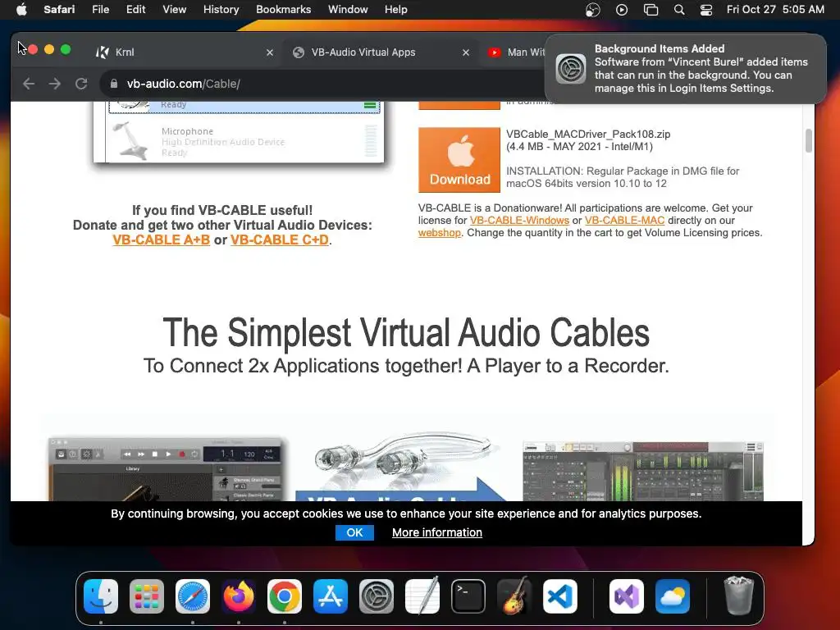
Task: Open More information about cookies
Action: click(437, 532)
